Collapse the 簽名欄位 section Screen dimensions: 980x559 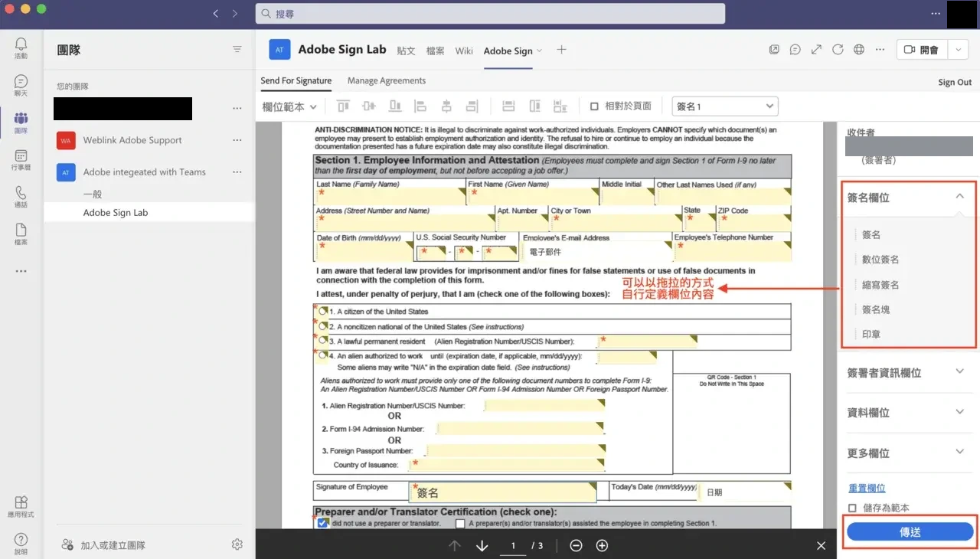coord(959,197)
